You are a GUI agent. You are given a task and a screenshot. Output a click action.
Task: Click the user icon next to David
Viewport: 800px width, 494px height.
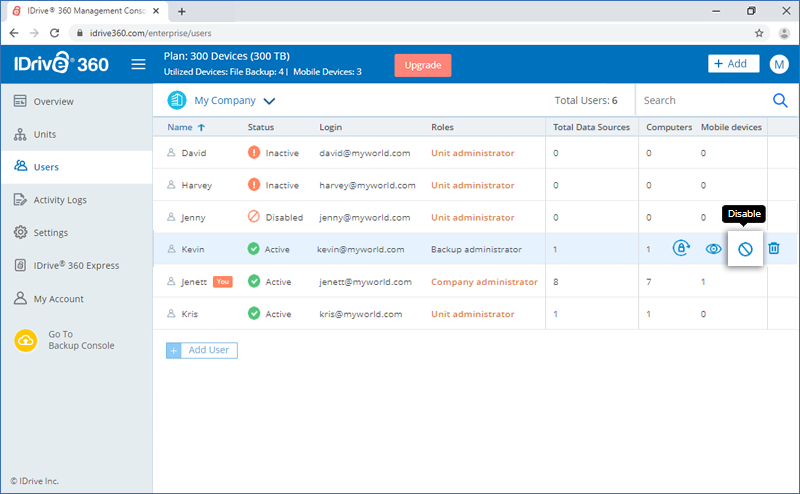[x=171, y=152]
